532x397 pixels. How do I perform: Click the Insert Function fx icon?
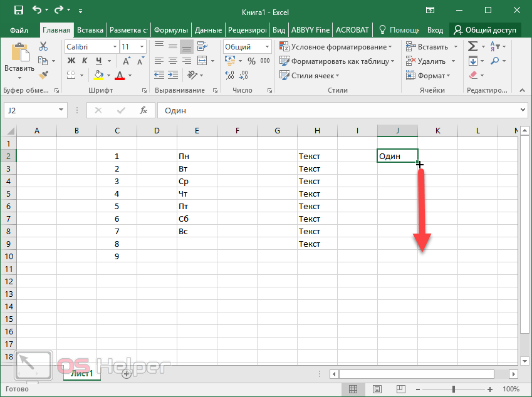tap(143, 110)
